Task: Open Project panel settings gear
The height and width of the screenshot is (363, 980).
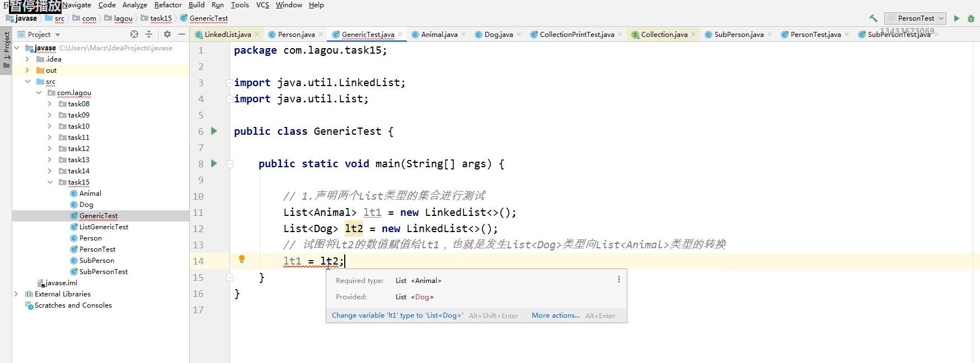Action: 167,34
